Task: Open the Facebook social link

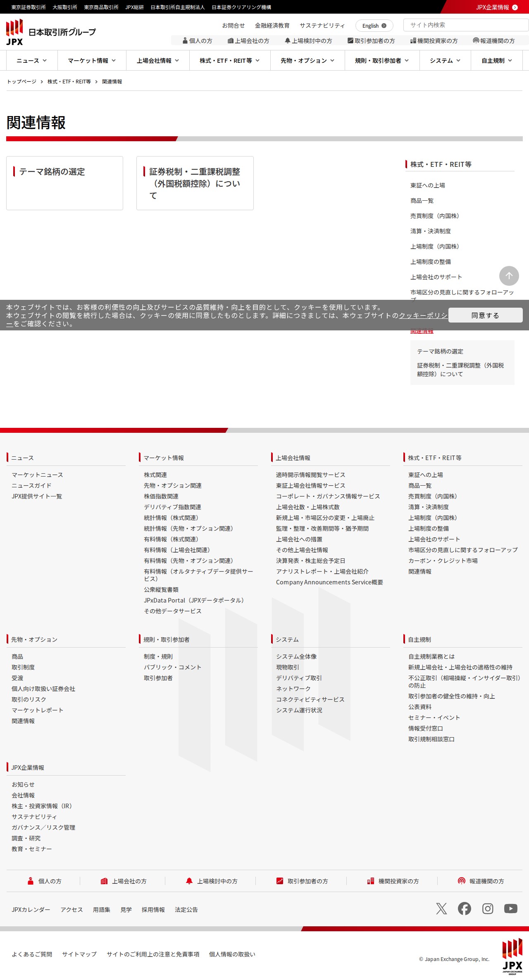Action: [465, 909]
